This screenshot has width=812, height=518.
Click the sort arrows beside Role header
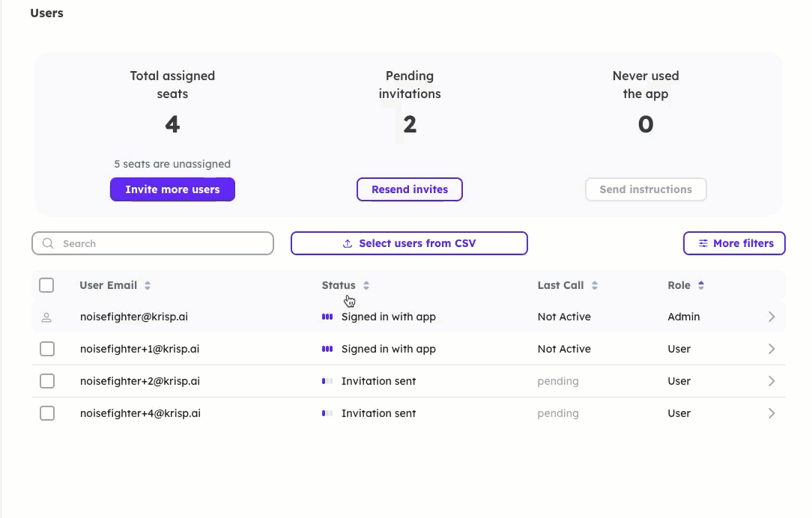click(x=702, y=285)
